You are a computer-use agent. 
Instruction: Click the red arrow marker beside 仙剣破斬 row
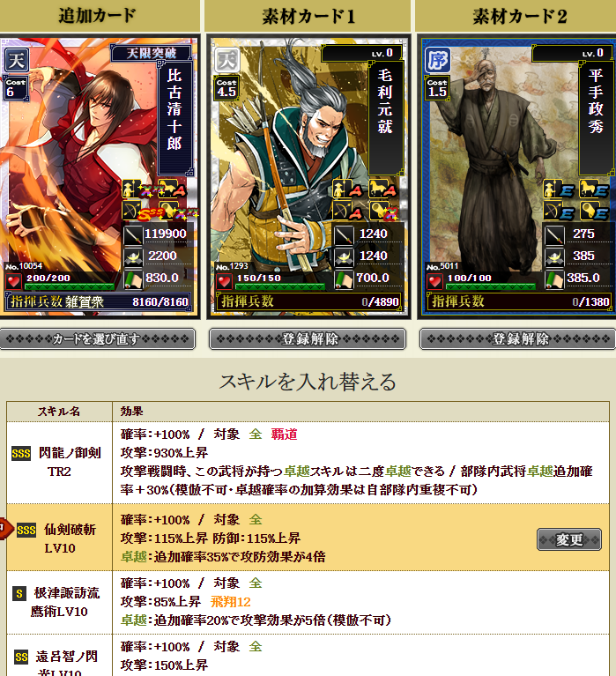pyautogui.click(x=6, y=529)
